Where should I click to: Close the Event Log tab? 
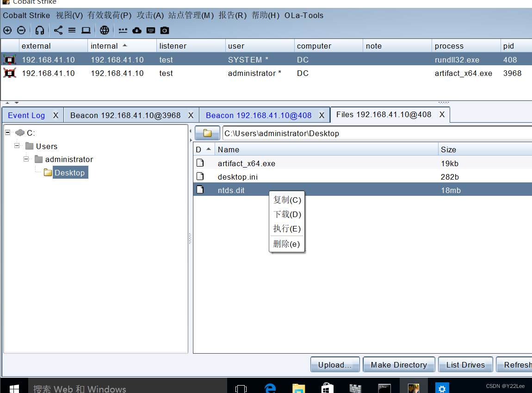pyautogui.click(x=56, y=115)
